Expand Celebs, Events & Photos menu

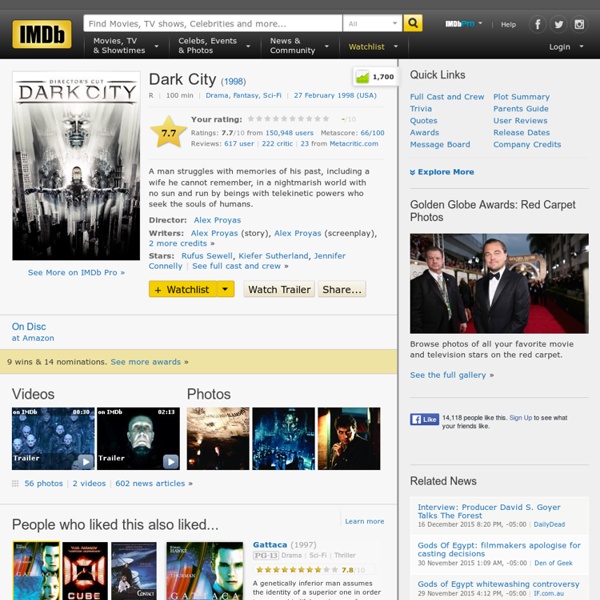(x=214, y=46)
